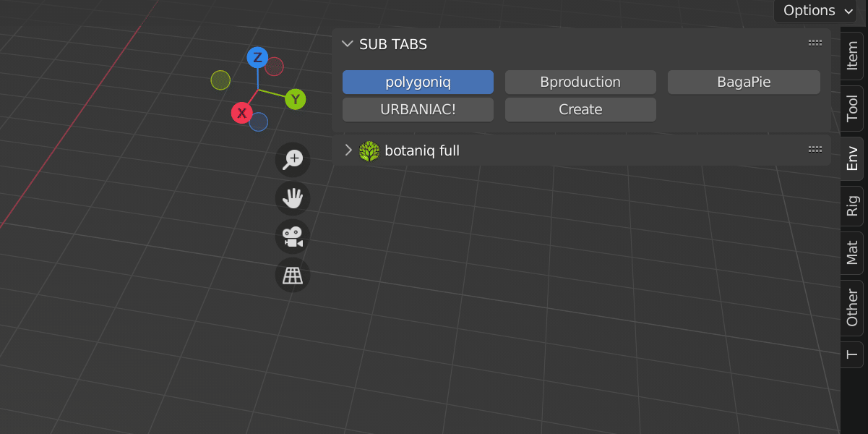This screenshot has height=434, width=868.
Task: Click the SUB TABS panel title
Action: coord(393,44)
